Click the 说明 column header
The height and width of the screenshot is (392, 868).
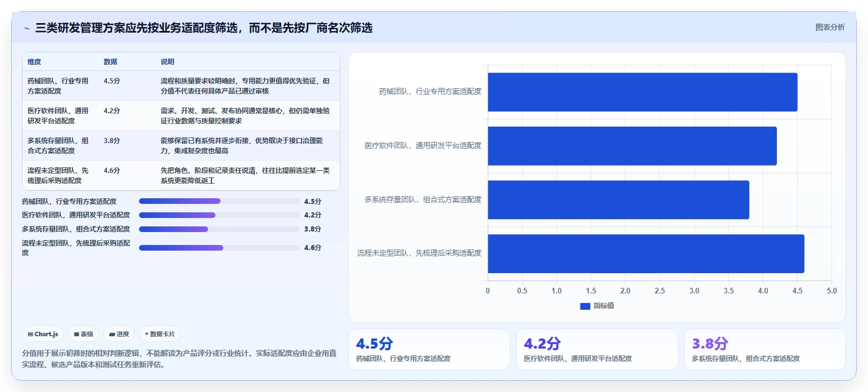[x=168, y=62]
